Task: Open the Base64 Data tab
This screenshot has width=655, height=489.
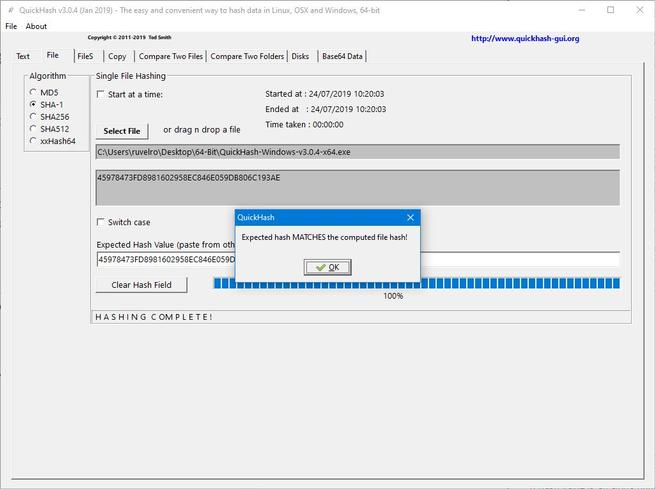Action: tap(342, 56)
